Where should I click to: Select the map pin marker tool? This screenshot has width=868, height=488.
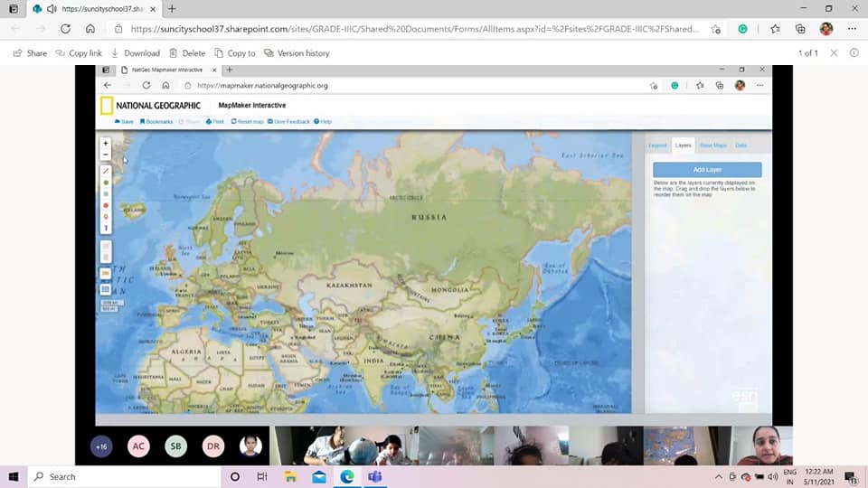pyautogui.click(x=106, y=217)
